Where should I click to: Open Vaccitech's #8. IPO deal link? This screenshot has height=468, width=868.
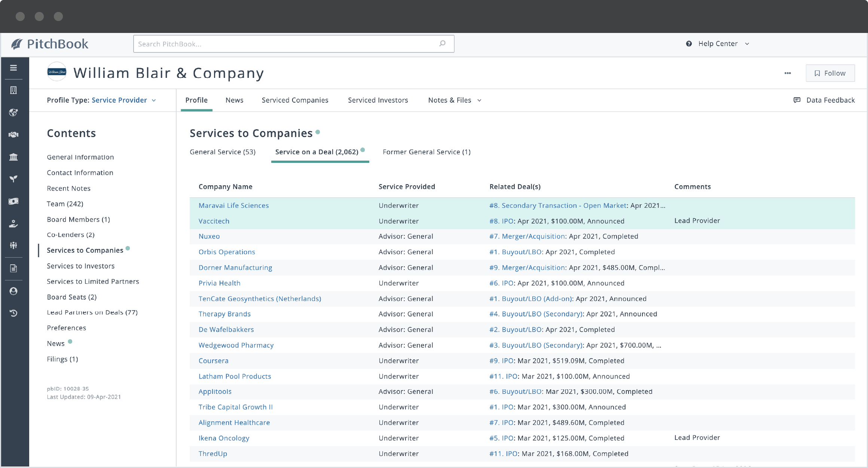501,221
